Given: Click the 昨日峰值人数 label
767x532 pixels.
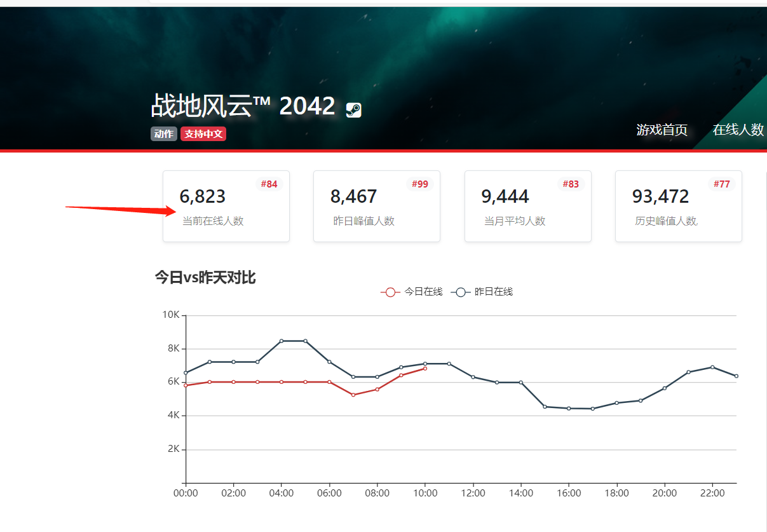Looking at the screenshot, I should tap(364, 221).
